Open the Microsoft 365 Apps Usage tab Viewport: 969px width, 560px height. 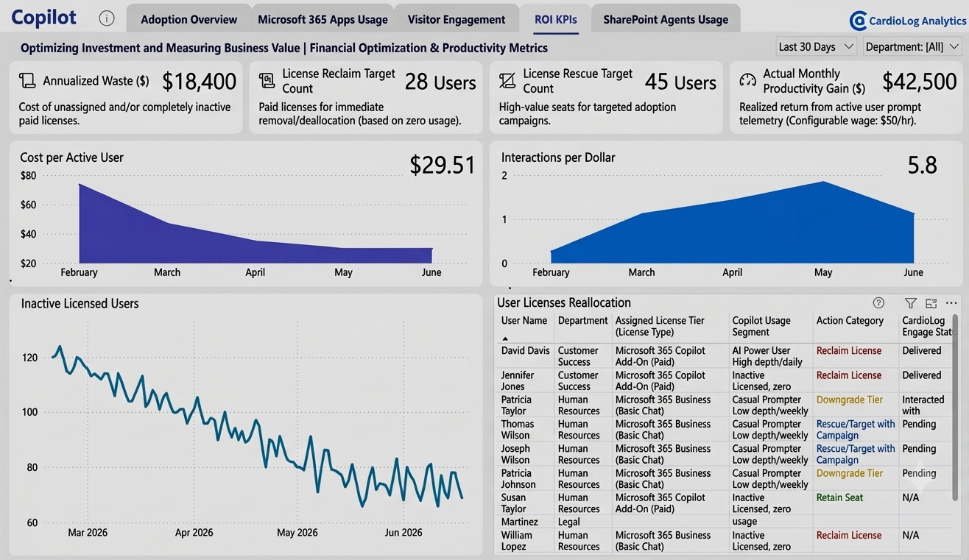click(323, 19)
